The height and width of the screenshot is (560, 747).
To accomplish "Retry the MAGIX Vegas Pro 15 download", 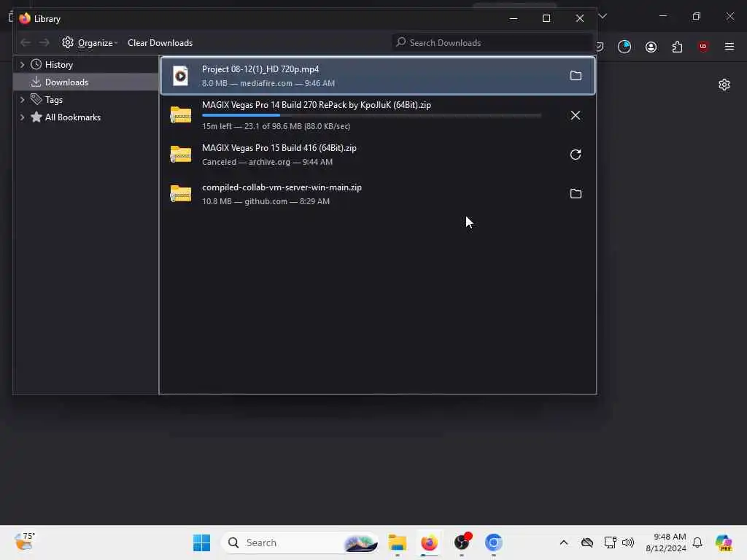I will [x=576, y=155].
